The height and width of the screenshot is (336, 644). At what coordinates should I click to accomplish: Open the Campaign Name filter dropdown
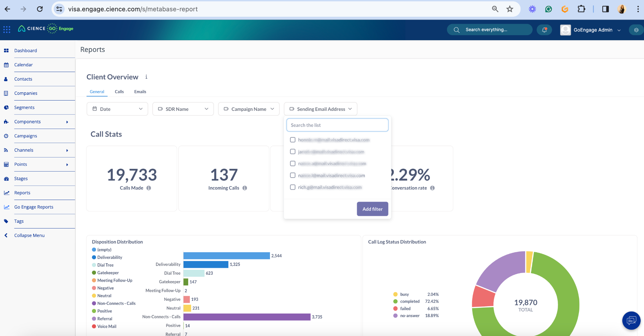[249, 109]
